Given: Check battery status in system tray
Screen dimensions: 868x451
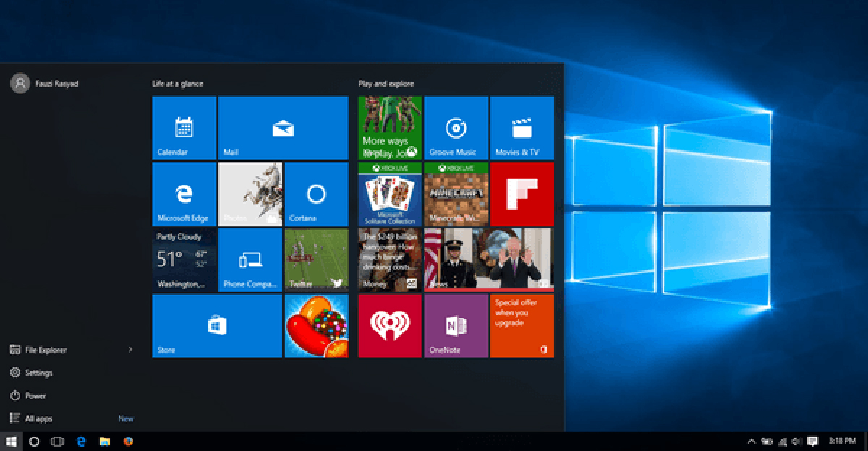Looking at the screenshot, I should coord(766,441).
